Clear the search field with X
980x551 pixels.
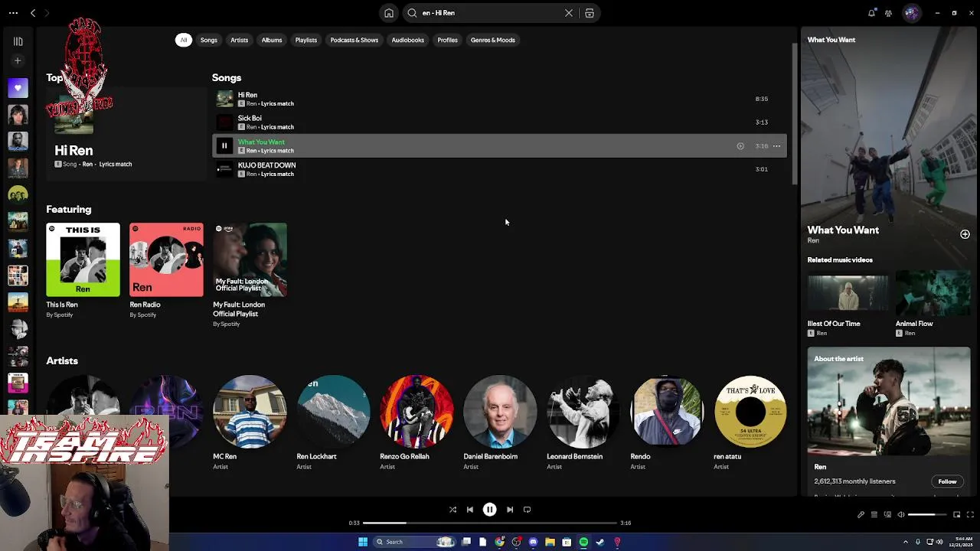[569, 13]
